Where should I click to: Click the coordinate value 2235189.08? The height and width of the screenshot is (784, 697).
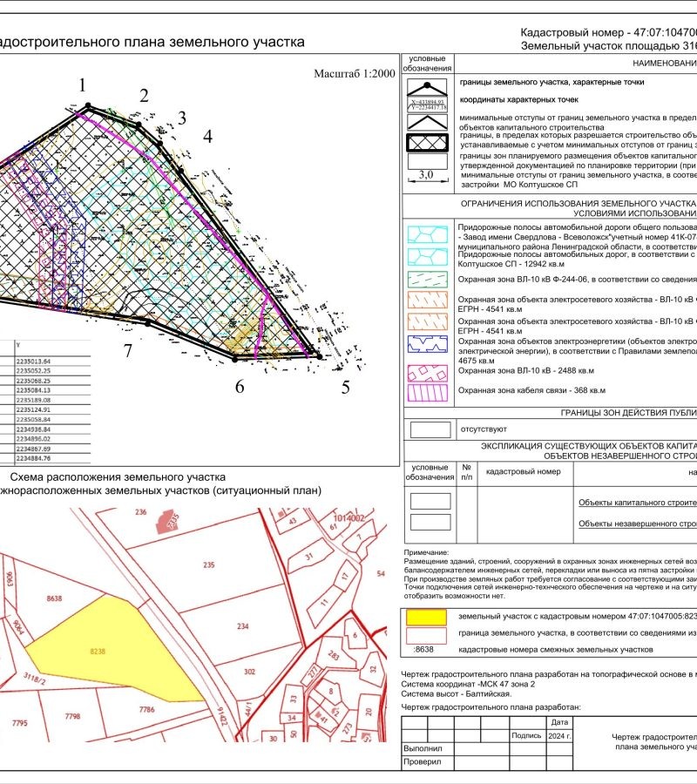click(33, 400)
